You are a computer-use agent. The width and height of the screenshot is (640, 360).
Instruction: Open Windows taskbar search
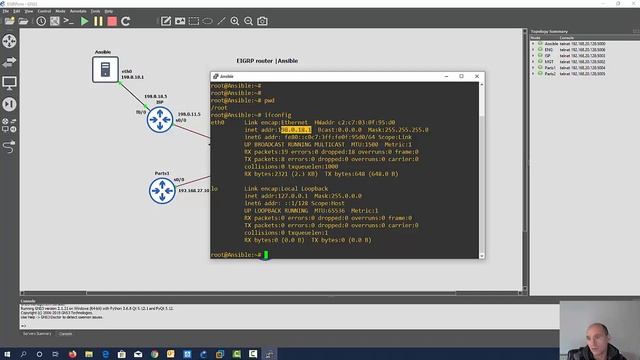[23, 354]
